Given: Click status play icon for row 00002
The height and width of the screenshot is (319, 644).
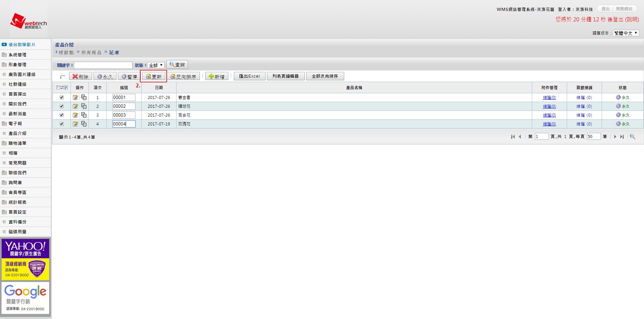Looking at the screenshot, I should [x=618, y=106].
